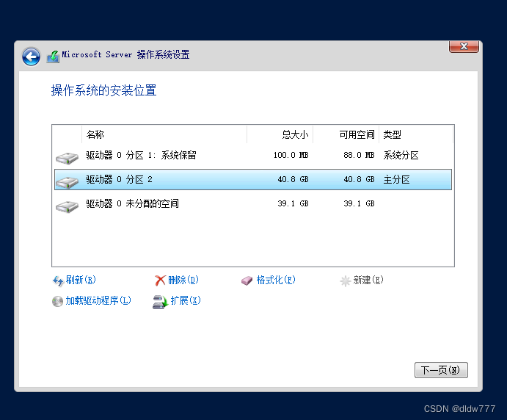The height and width of the screenshot is (420, 507).
Task: Click the refresh arrows icon beside 刷新
Action: 58,280
